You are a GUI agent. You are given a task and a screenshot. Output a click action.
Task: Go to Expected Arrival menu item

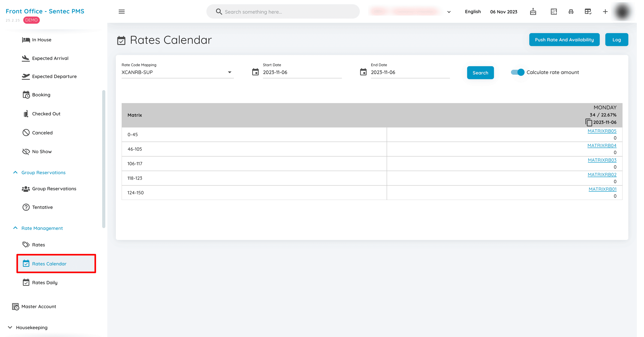tap(50, 58)
